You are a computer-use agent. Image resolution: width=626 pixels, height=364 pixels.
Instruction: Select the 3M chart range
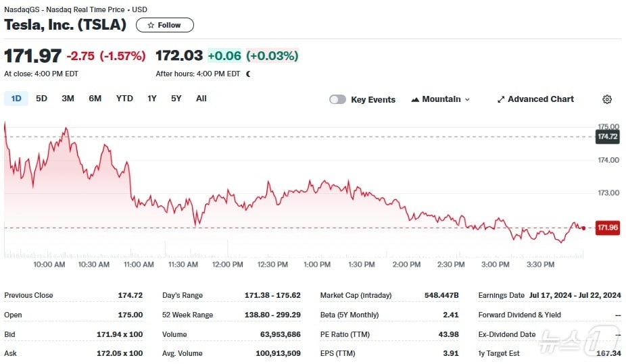(x=68, y=99)
